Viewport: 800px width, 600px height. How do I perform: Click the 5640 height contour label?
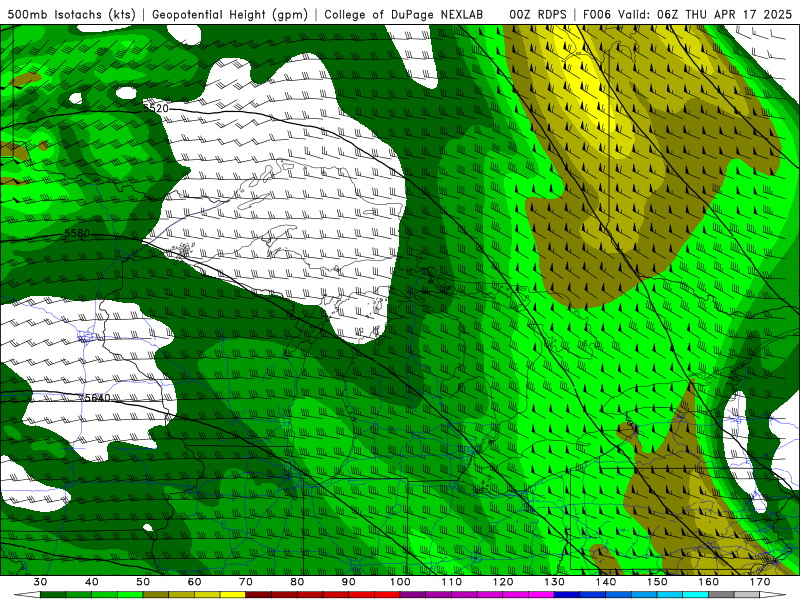pos(97,398)
